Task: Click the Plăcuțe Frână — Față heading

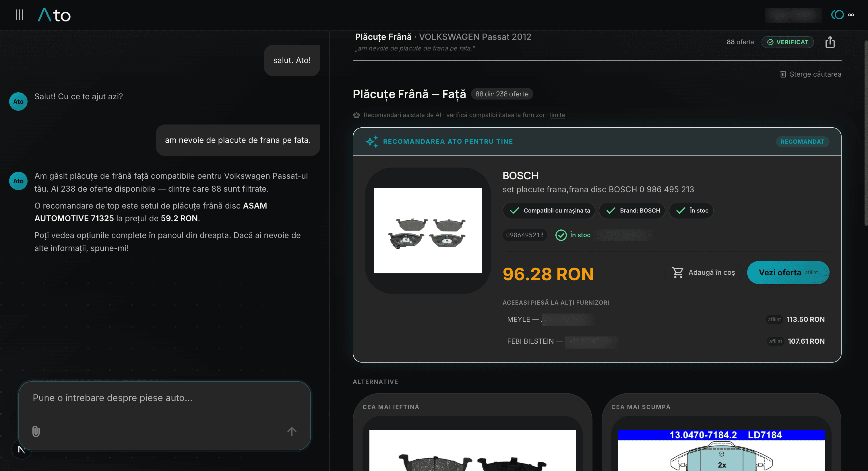Action: click(409, 94)
